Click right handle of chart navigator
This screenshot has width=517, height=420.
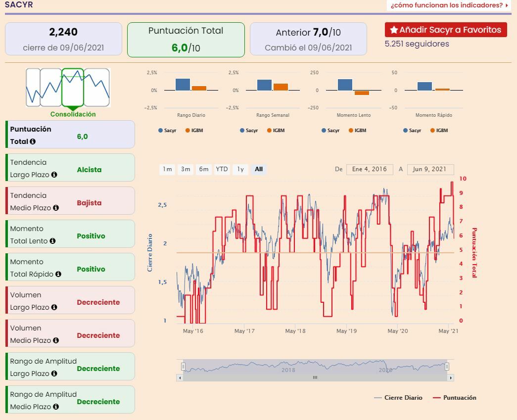pyautogui.click(x=447, y=366)
